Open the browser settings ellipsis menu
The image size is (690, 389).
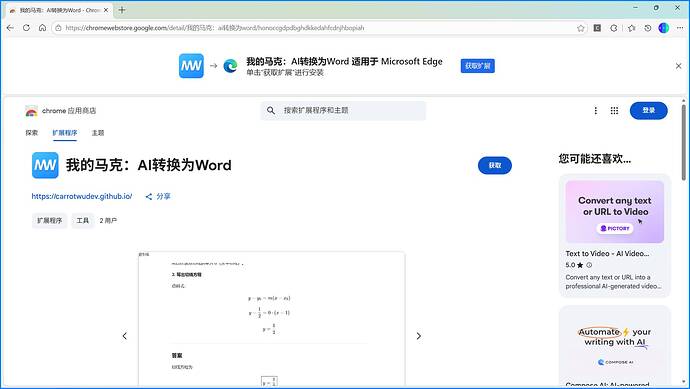click(x=680, y=28)
